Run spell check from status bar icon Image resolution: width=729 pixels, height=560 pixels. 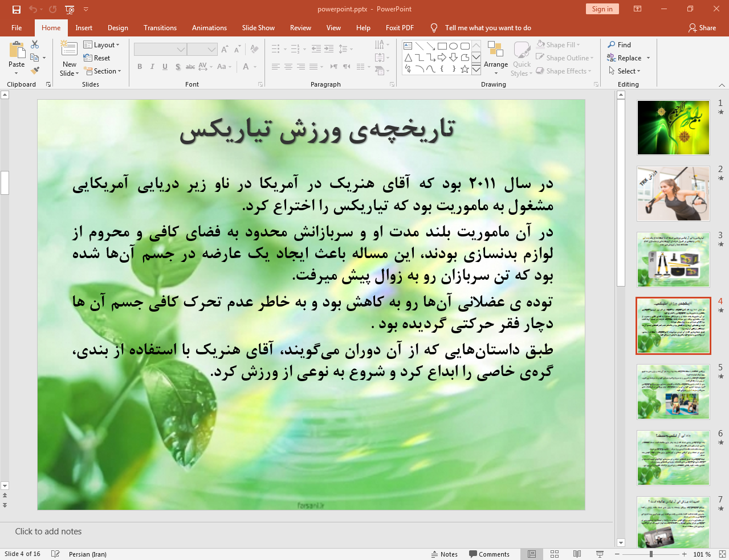(55, 554)
